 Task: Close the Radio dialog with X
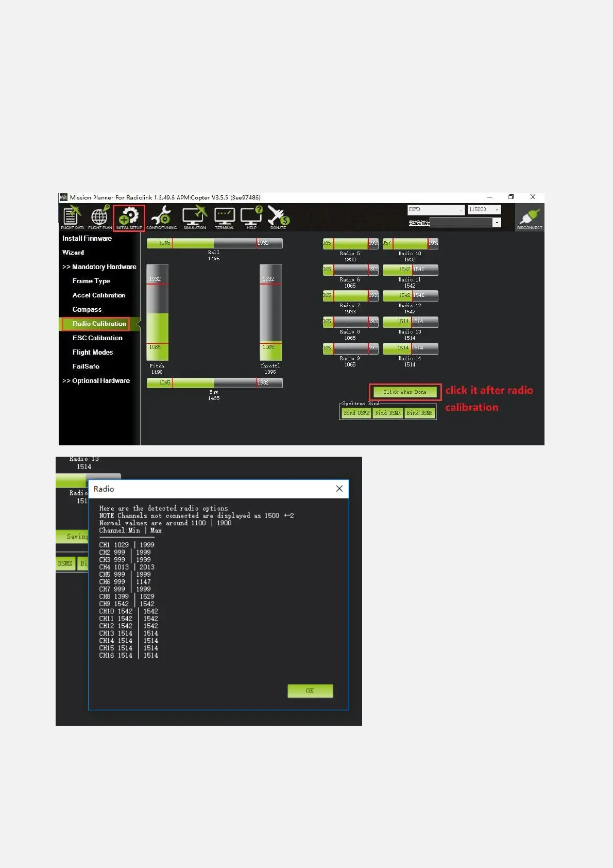click(339, 489)
